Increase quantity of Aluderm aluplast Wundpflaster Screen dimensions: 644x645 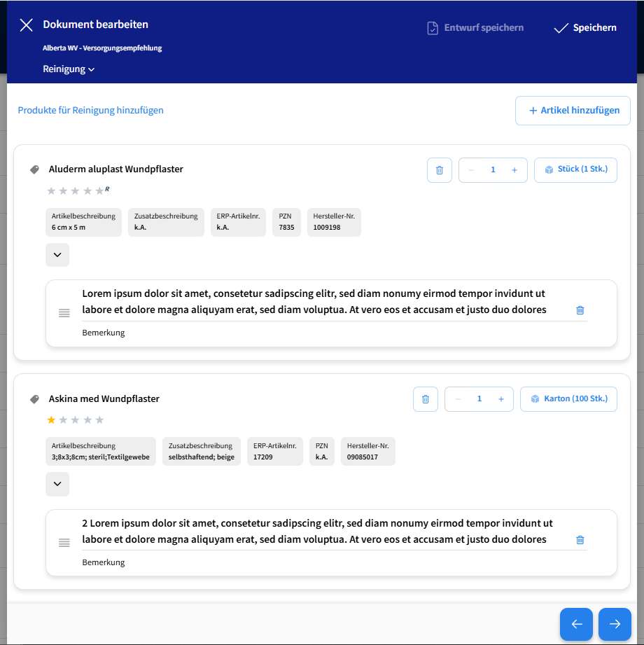[x=514, y=170]
